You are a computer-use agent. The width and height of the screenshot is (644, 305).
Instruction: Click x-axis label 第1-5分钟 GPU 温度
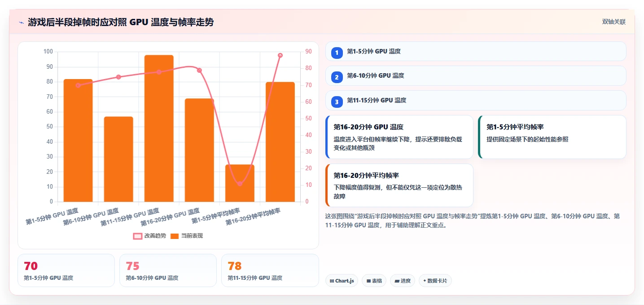tap(52, 217)
